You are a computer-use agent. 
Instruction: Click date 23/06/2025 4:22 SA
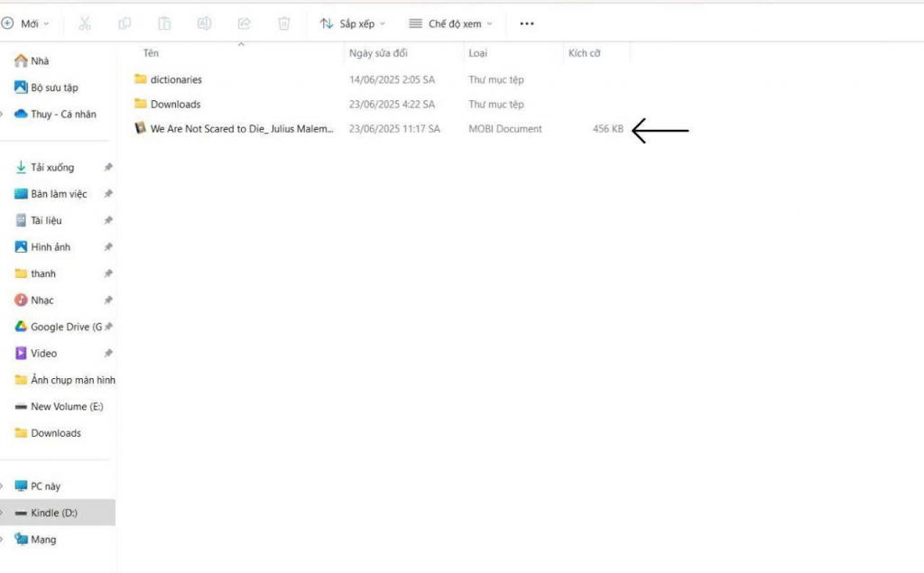(x=392, y=105)
